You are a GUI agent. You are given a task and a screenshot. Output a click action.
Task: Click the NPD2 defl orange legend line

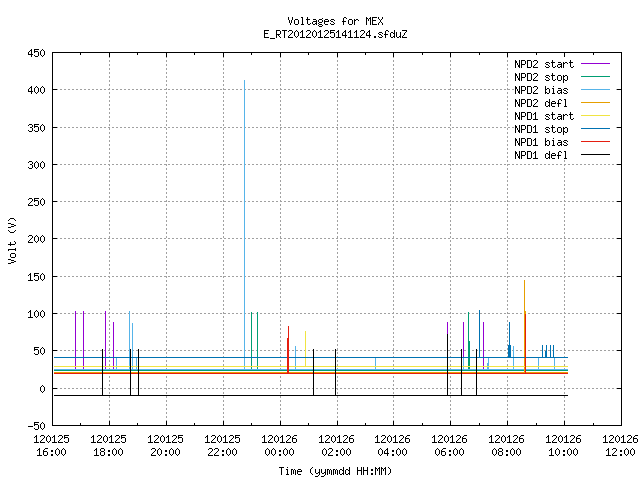(596, 103)
